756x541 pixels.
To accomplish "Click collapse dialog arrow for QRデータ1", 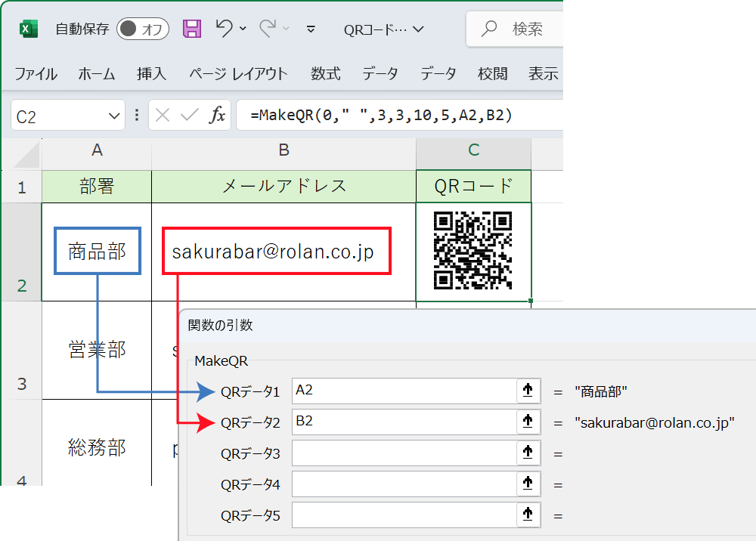I will [x=528, y=391].
